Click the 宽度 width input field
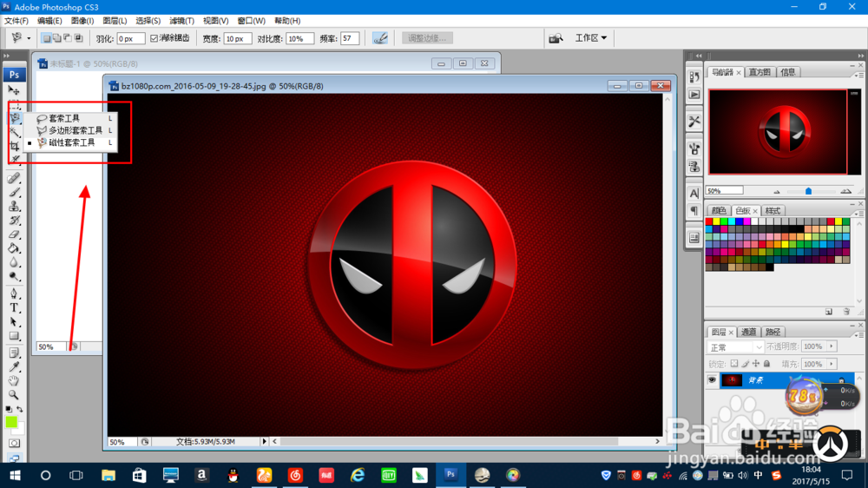Viewport: 868px width, 488px height. pos(238,38)
